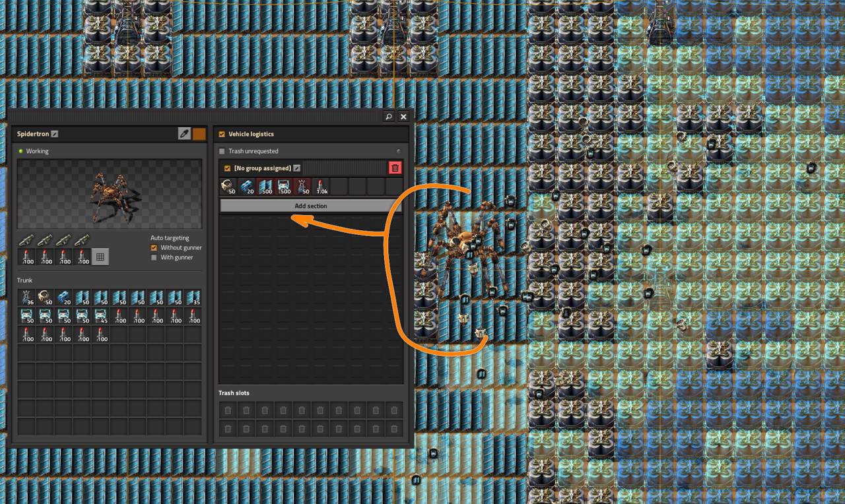This screenshot has height=504, width=845.
Task: Click the Working status label
Action: pos(38,151)
